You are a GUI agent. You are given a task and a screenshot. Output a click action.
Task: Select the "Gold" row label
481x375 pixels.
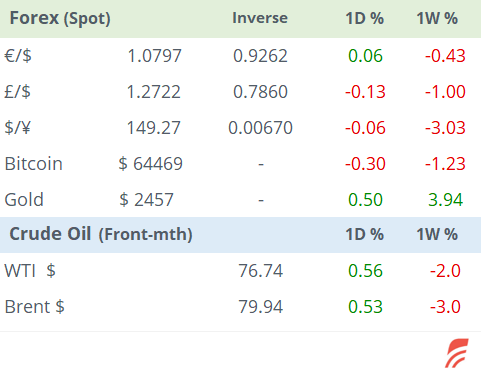[x=24, y=200]
